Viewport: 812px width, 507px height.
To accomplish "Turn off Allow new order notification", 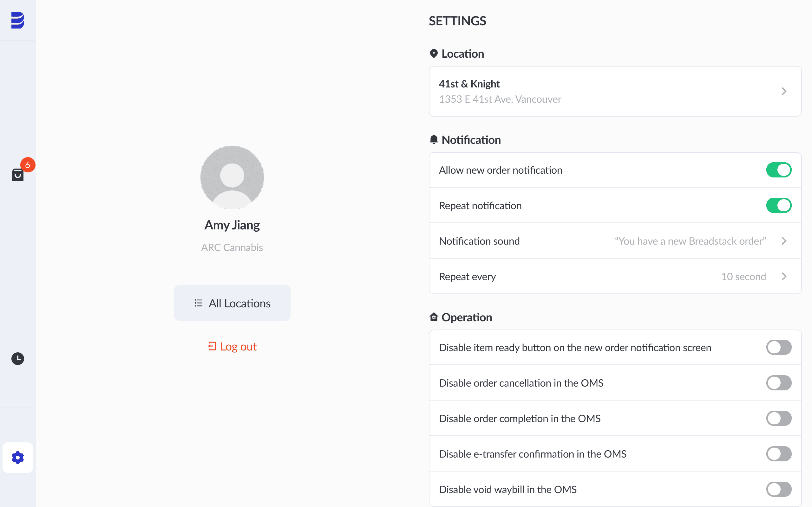I will (778, 170).
